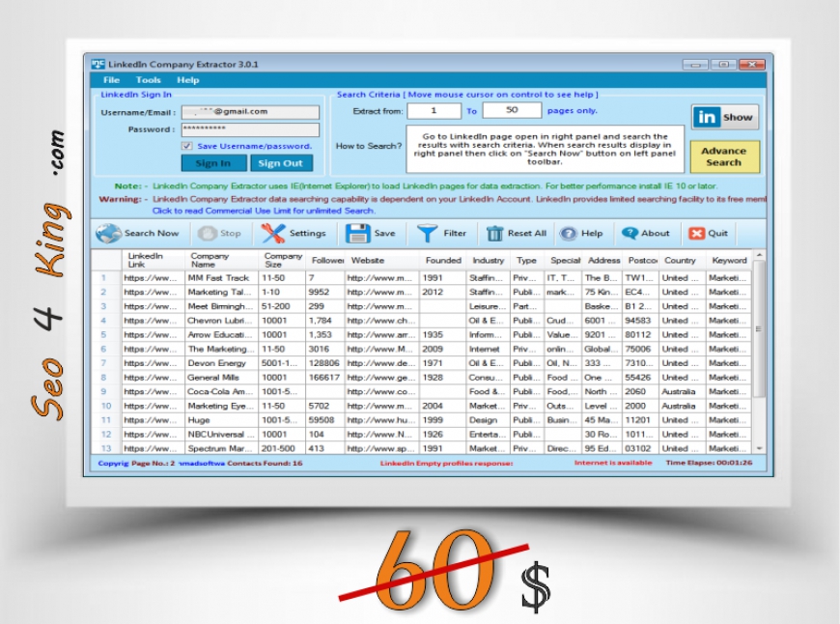Image resolution: width=840 pixels, height=624 pixels.
Task: Click postcode '94583' cell
Action: coord(641,321)
